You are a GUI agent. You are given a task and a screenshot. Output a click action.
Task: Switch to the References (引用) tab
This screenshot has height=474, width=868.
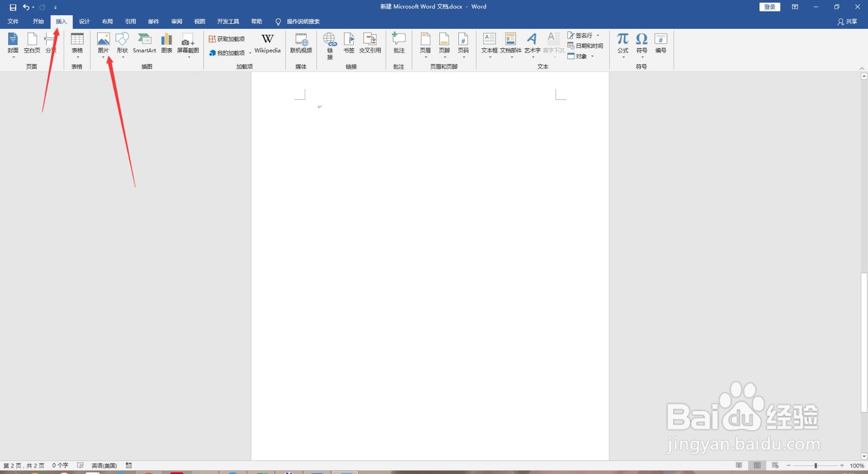pyautogui.click(x=131, y=22)
